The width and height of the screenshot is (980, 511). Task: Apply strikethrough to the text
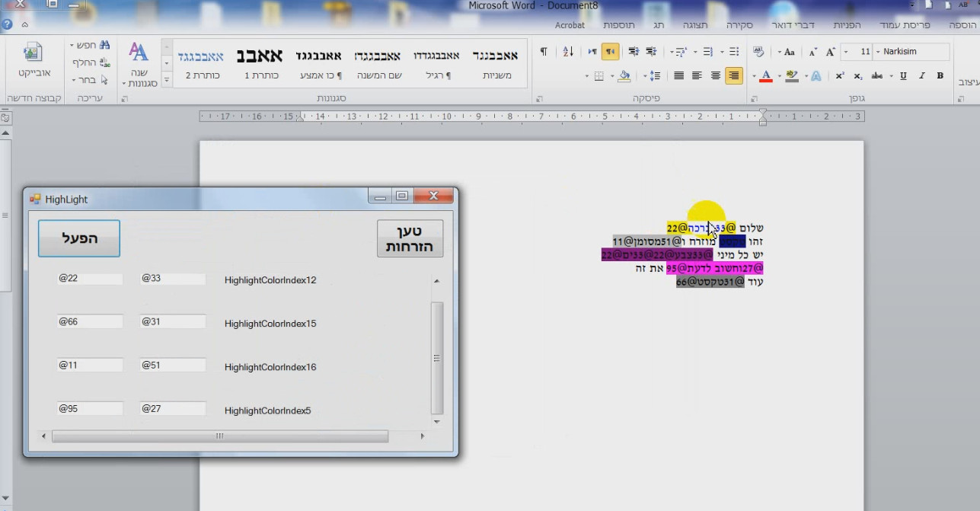[877, 76]
